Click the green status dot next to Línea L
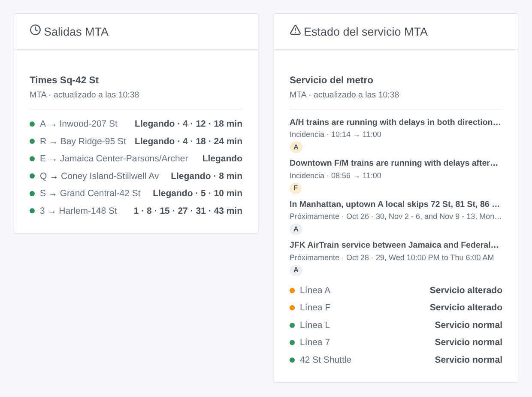 click(292, 325)
